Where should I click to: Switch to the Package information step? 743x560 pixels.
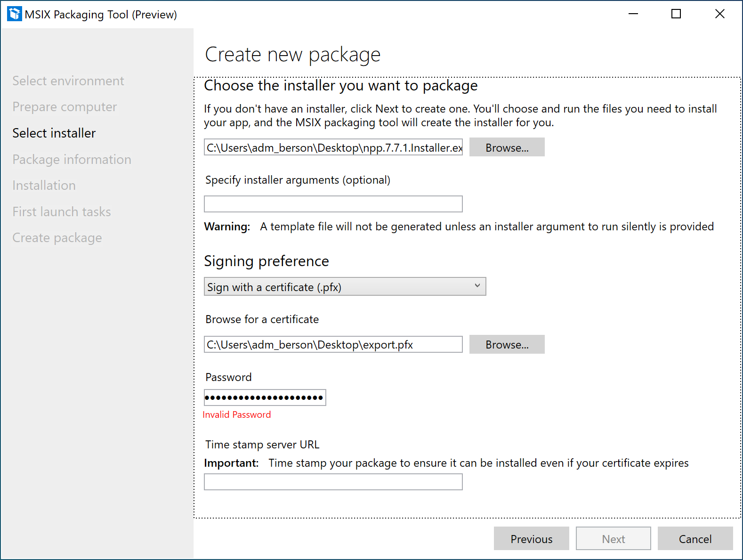72,159
